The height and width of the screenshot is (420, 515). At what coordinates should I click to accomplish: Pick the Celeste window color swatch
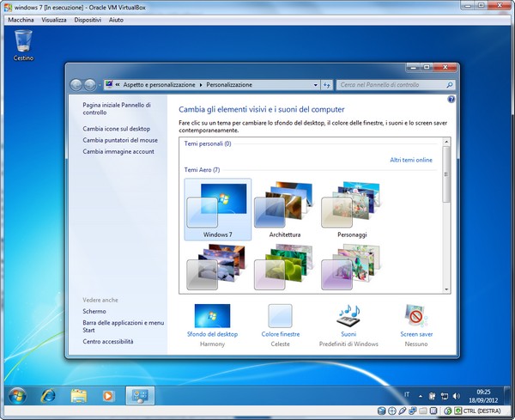(280, 316)
